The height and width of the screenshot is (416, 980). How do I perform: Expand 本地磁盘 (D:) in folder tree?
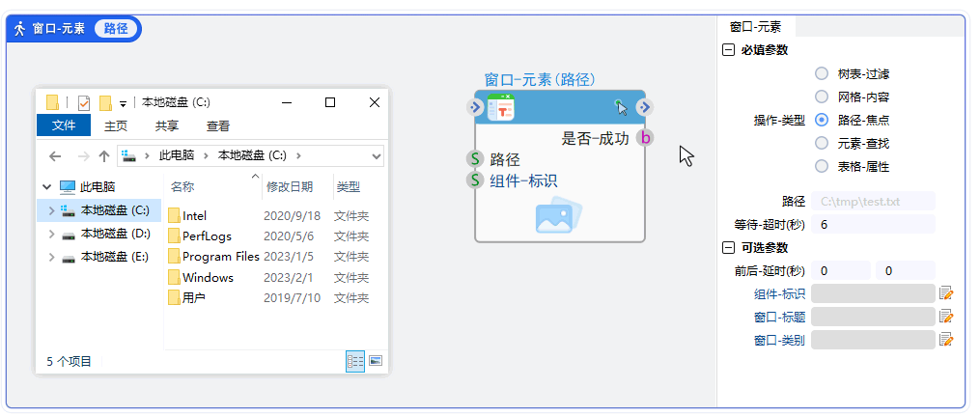pos(50,234)
